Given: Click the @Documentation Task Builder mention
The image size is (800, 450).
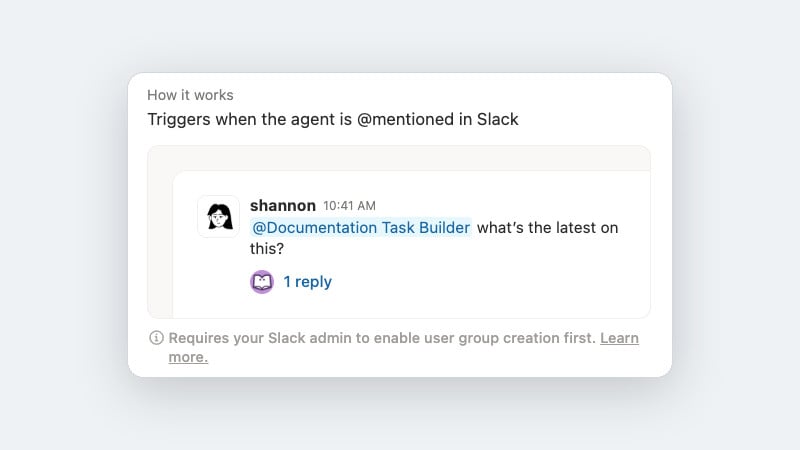Looking at the screenshot, I should click(x=361, y=228).
